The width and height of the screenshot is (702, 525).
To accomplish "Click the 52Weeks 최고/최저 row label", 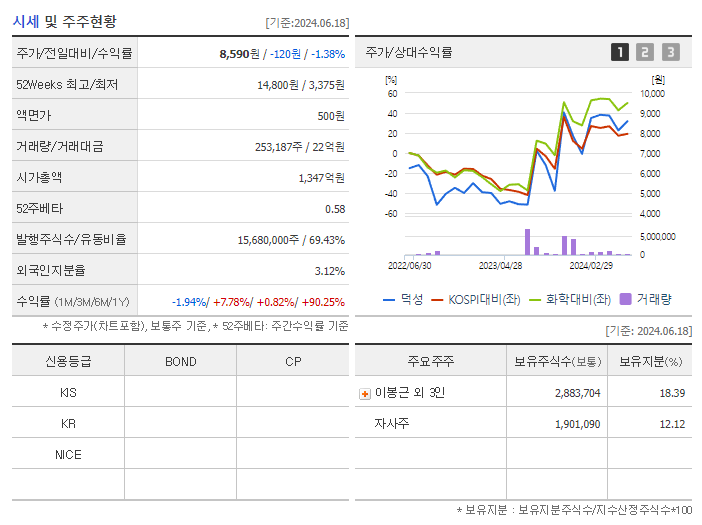I will click(67, 85).
